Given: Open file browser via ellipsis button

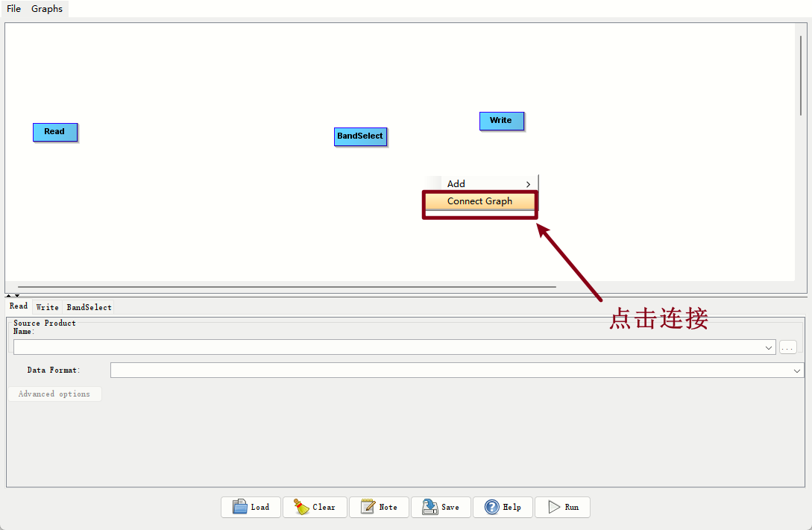Looking at the screenshot, I should (x=787, y=347).
